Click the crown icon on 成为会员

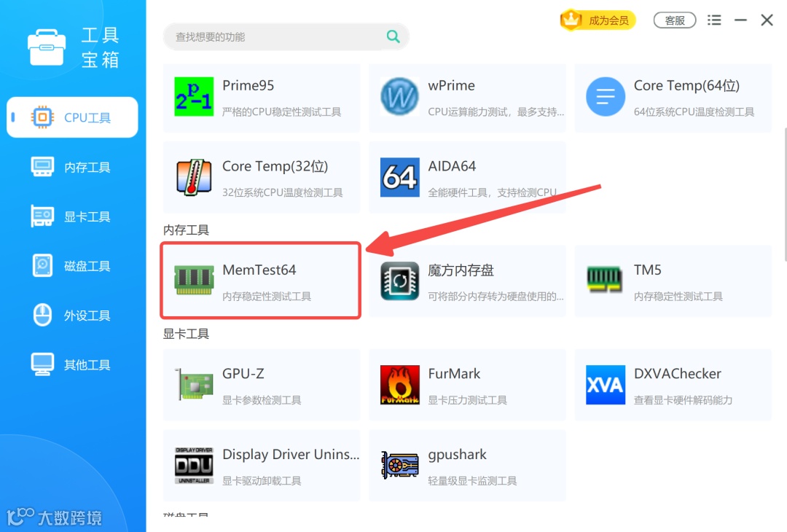coord(571,20)
